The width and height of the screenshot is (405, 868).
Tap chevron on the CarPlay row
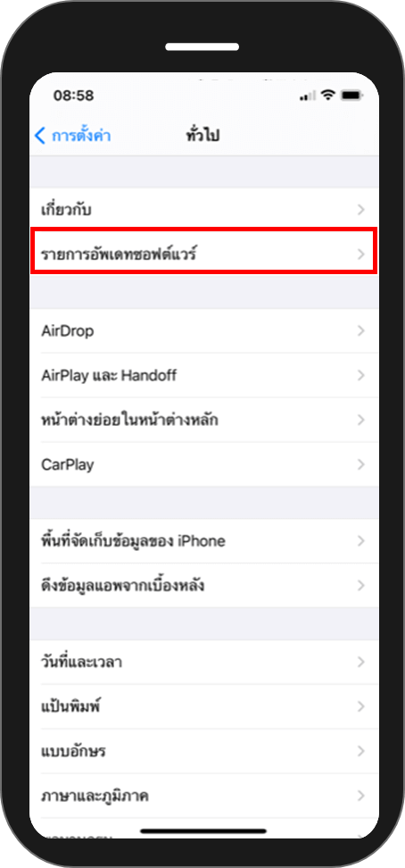click(x=360, y=463)
